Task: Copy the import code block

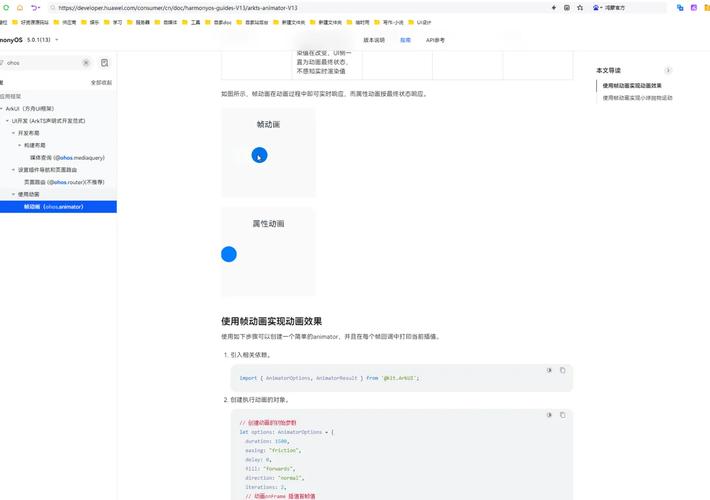Action: (562, 370)
